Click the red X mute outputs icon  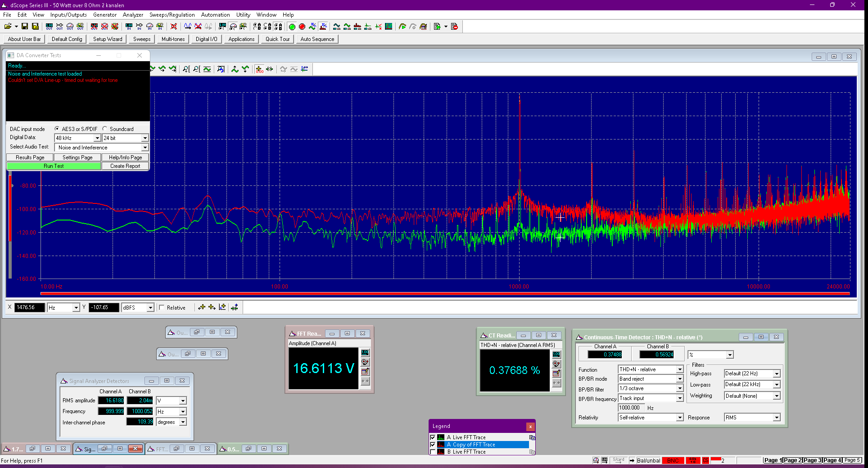[174, 27]
